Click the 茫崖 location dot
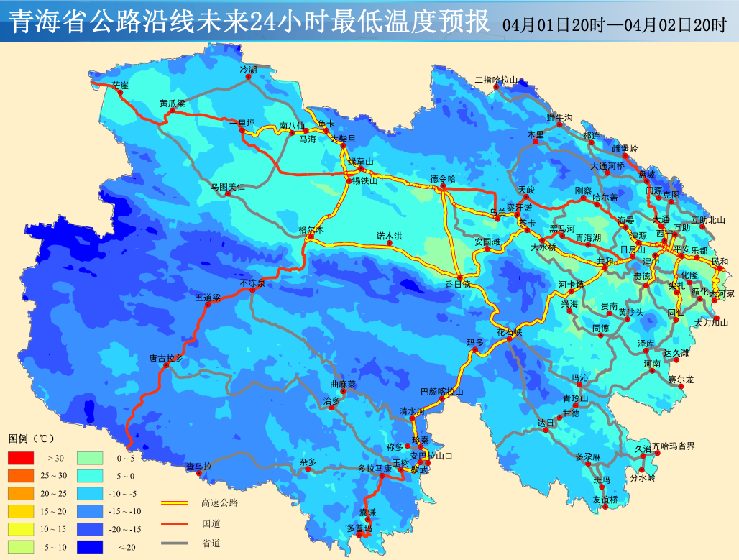The height and width of the screenshot is (560, 739). click(x=115, y=90)
